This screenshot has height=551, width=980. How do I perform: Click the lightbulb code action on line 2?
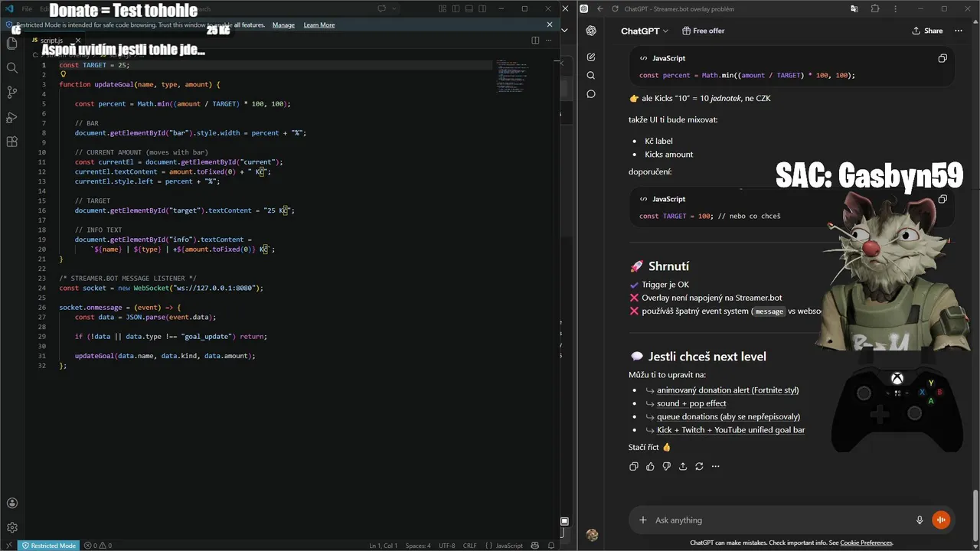tap(64, 75)
